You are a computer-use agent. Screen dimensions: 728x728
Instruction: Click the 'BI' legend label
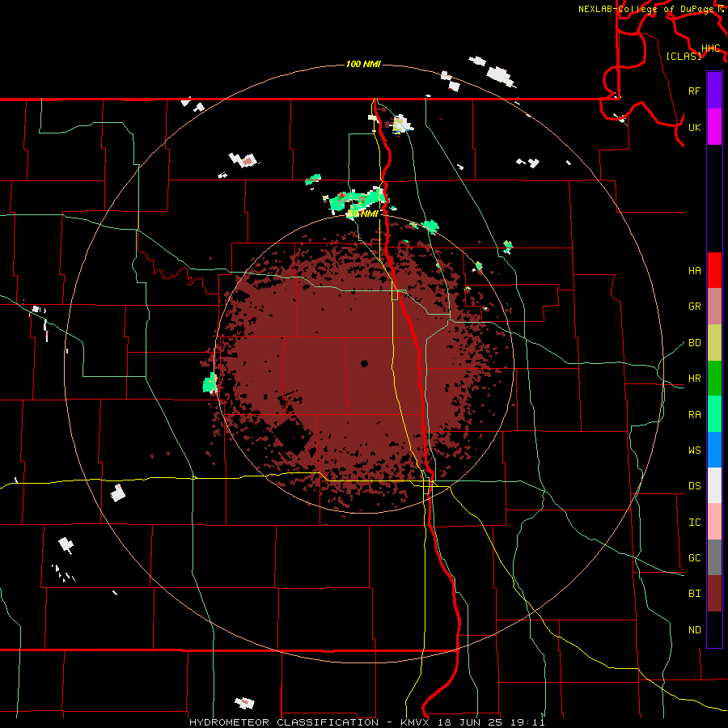(x=695, y=594)
